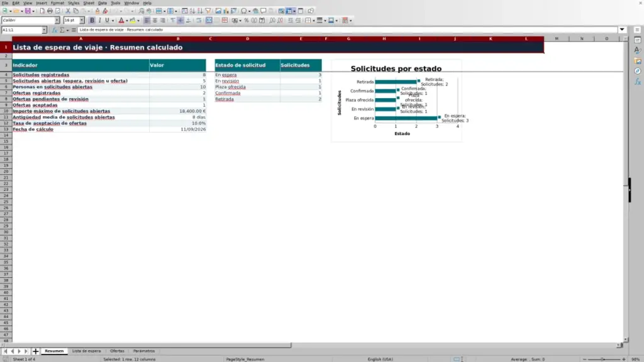This screenshot has height=362, width=644.
Task: Toggle Freeze Rows and Columns
Action: (289, 11)
